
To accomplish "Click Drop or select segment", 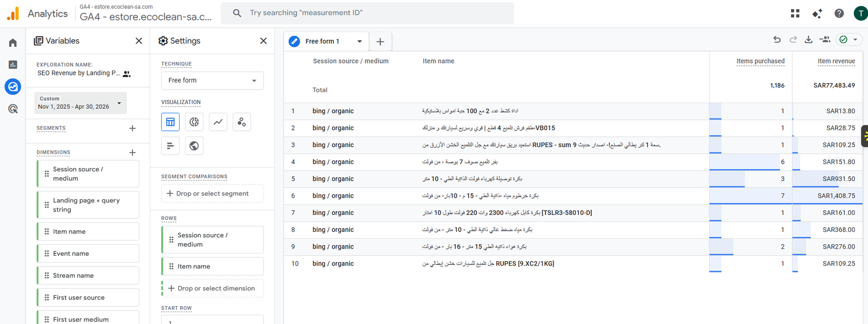I will point(212,193).
